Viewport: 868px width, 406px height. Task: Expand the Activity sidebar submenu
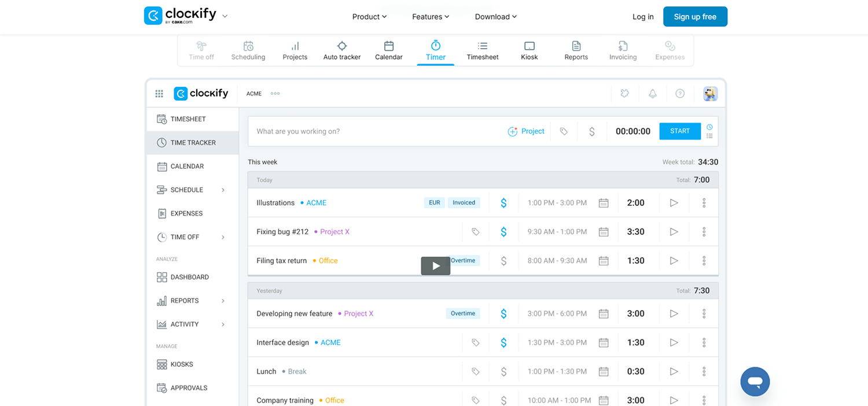coord(223,324)
